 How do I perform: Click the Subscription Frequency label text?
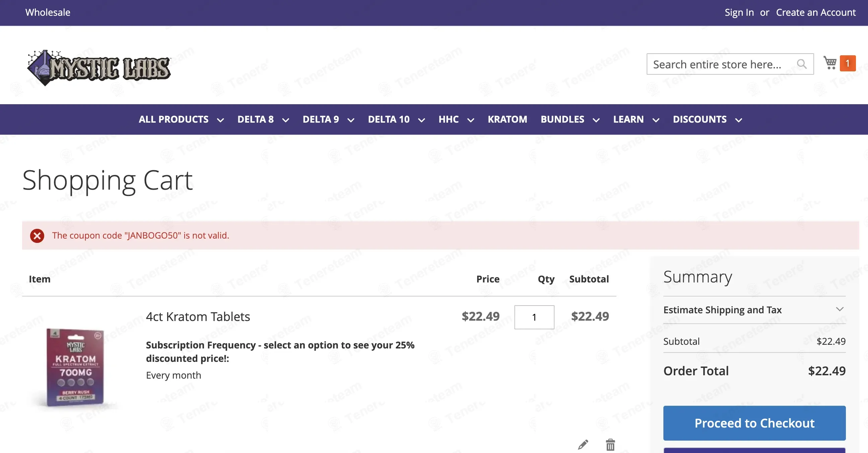[x=280, y=351]
